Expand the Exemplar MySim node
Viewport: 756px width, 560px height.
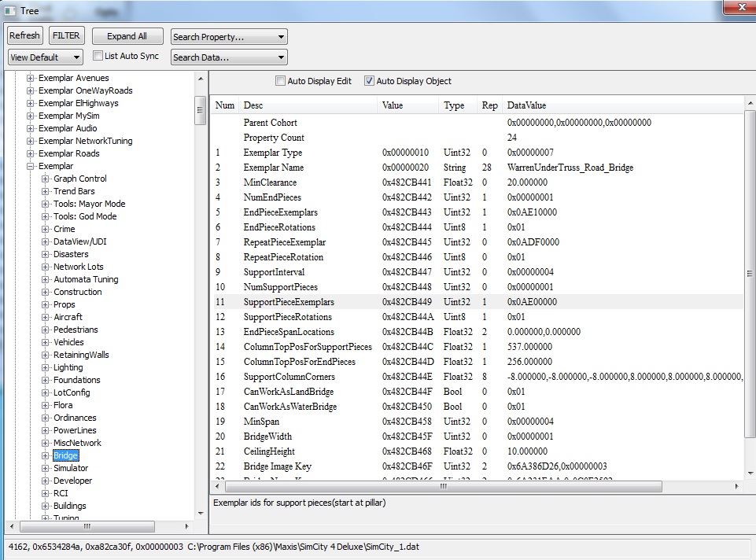[x=30, y=116]
